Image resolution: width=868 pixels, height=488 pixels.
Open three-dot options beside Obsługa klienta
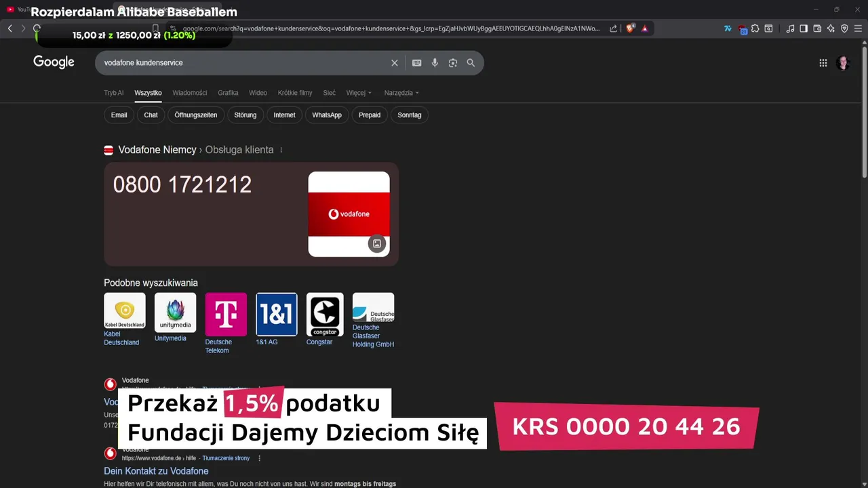coord(281,150)
